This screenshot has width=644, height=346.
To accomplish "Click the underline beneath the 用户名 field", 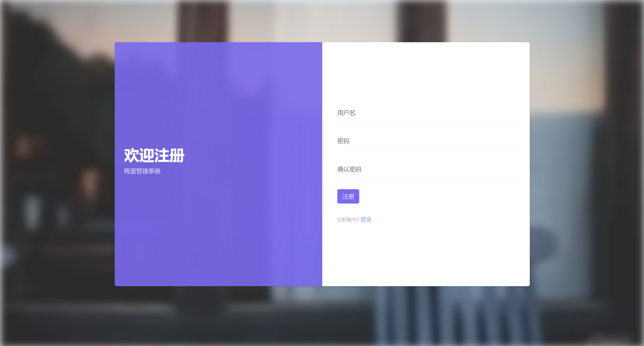I will [x=428, y=121].
